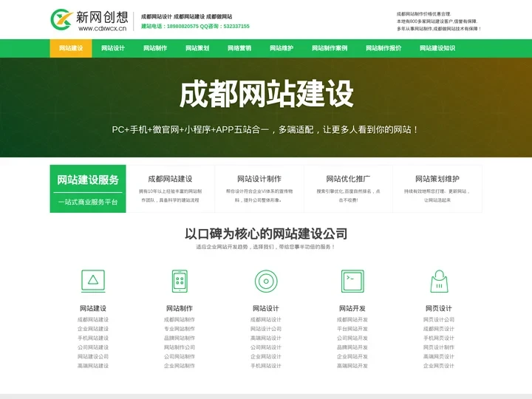
Task: Open the 高端网站设计 link
Action: click(266, 338)
